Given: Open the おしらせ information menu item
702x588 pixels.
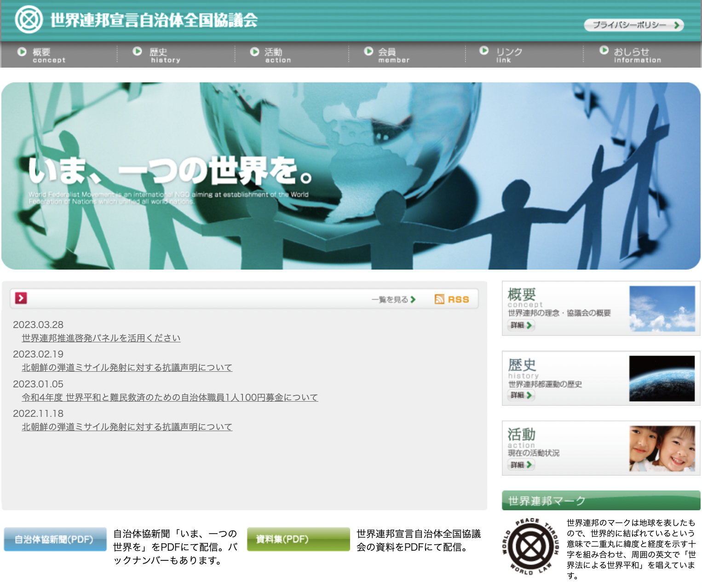Looking at the screenshot, I should click(637, 55).
